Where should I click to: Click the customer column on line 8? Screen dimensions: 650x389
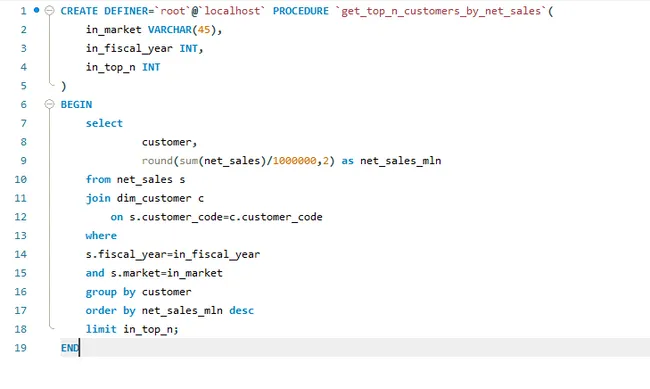166,142
